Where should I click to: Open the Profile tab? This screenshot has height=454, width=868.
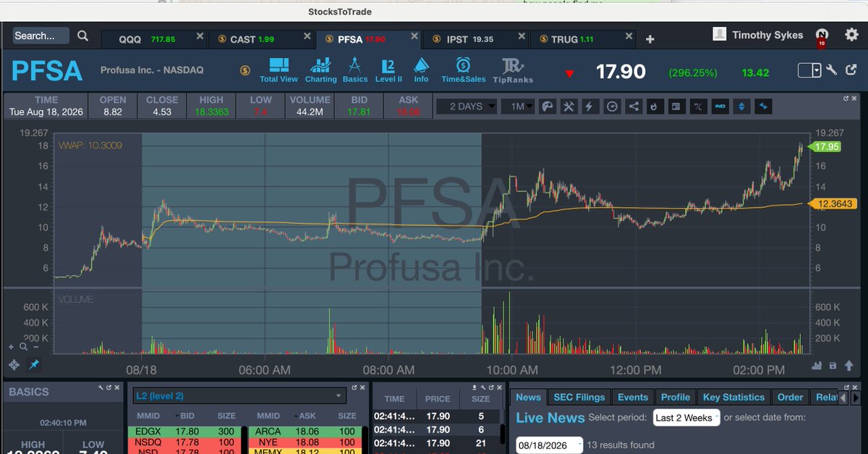(x=676, y=397)
